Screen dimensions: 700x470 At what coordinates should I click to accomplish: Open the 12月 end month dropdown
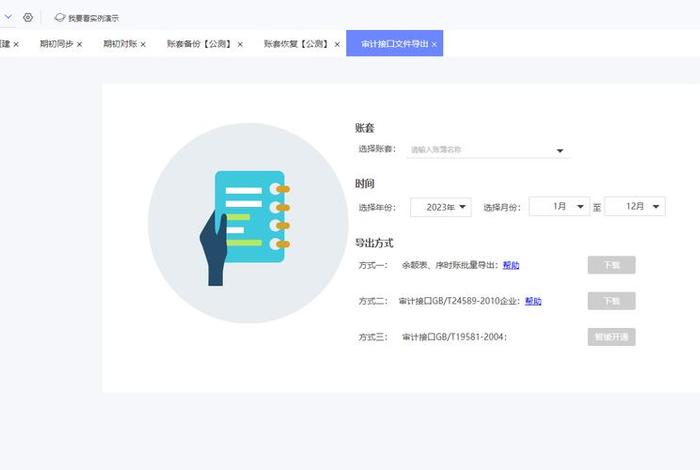point(635,206)
